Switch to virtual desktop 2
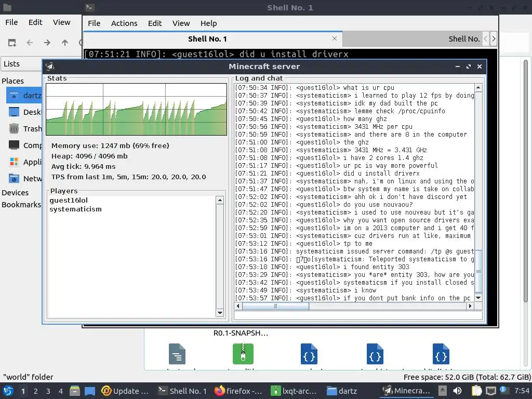The height and width of the screenshot is (399, 532). point(35,391)
